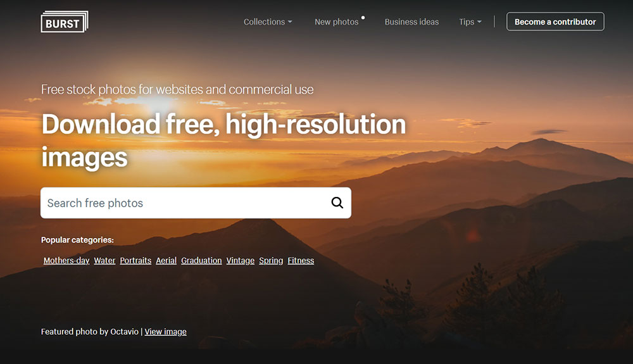Click the notification dot beside New photos

[363, 17]
